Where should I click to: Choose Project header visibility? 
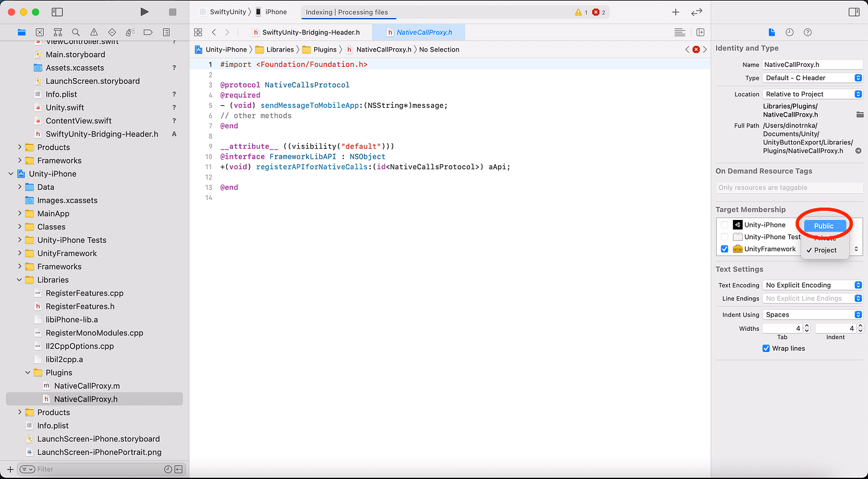pyautogui.click(x=825, y=250)
